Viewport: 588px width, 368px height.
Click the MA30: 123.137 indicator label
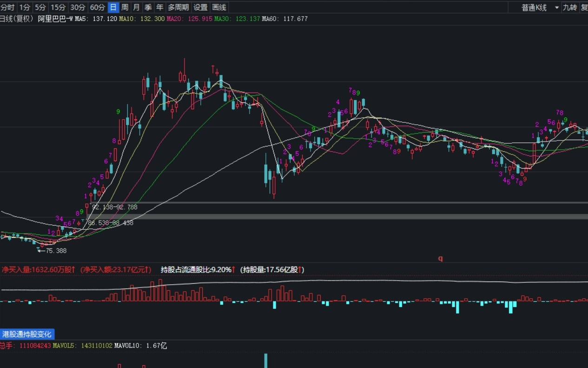237,19
